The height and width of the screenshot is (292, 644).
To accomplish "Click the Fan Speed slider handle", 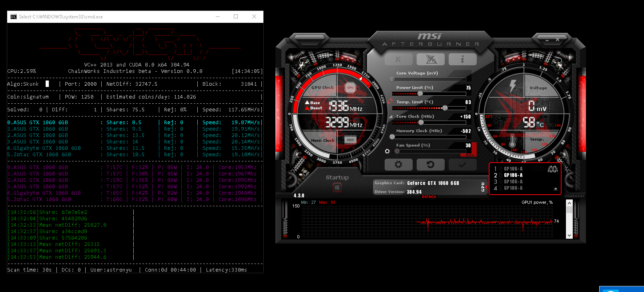I will click(397, 151).
